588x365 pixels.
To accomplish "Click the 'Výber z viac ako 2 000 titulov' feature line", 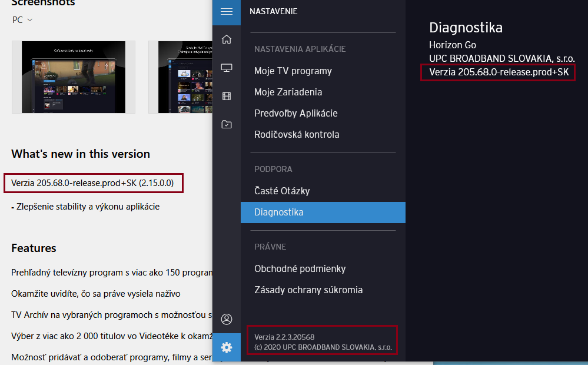I will pyautogui.click(x=112, y=336).
